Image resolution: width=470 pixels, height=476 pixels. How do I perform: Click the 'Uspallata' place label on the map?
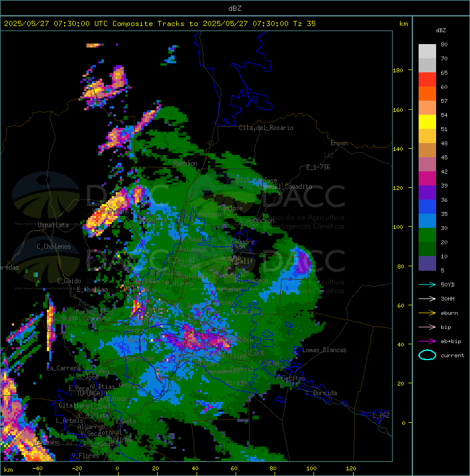click(53, 225)
